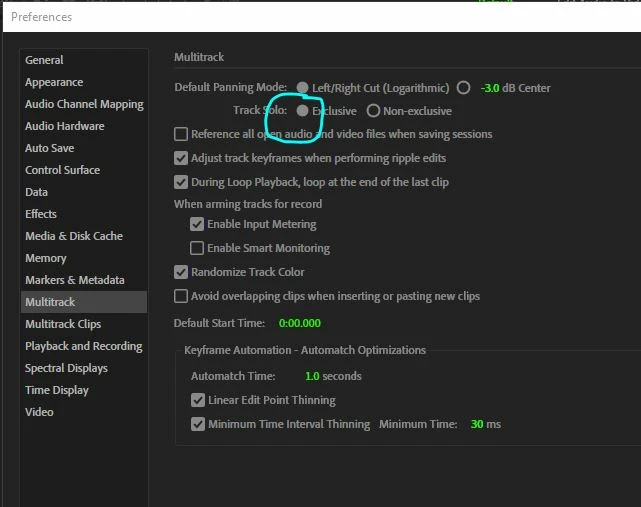Click the 'Minimum Time:' label
This screenshot has height=507, width=641.
tap(418, 424)
